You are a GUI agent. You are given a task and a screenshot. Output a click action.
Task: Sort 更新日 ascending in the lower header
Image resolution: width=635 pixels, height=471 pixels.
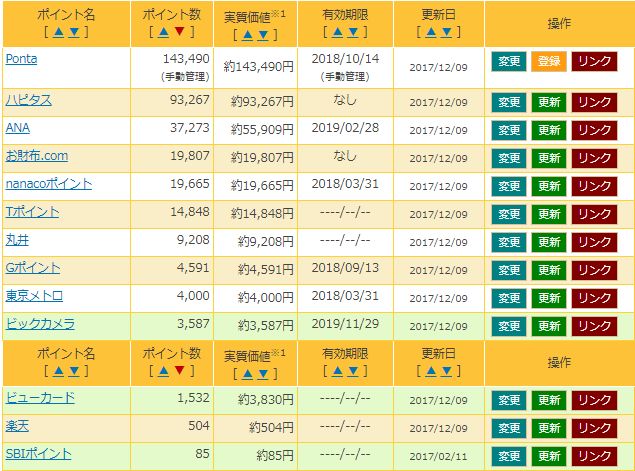pos(431,371)
